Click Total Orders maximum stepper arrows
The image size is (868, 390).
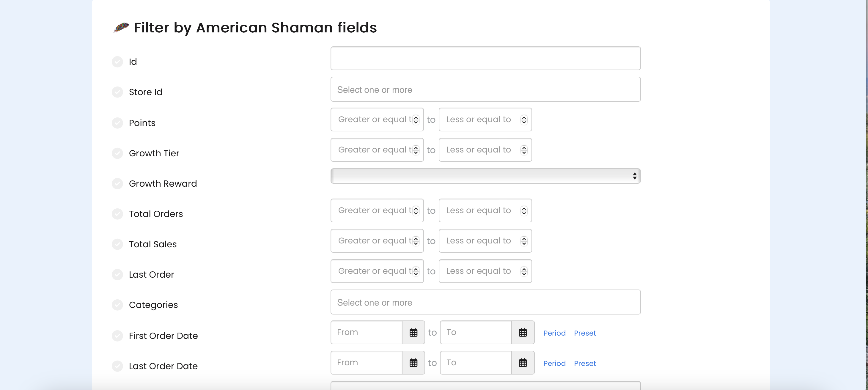pos(524,211)
